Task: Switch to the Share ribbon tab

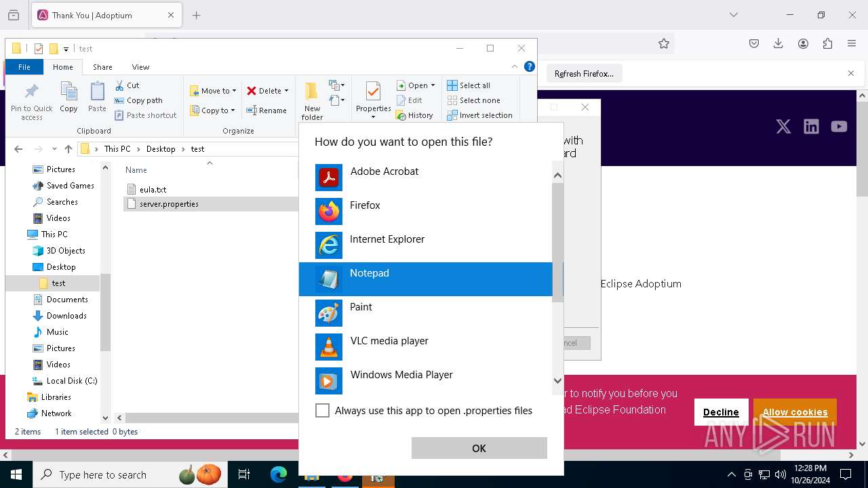Action: [102, 67]
